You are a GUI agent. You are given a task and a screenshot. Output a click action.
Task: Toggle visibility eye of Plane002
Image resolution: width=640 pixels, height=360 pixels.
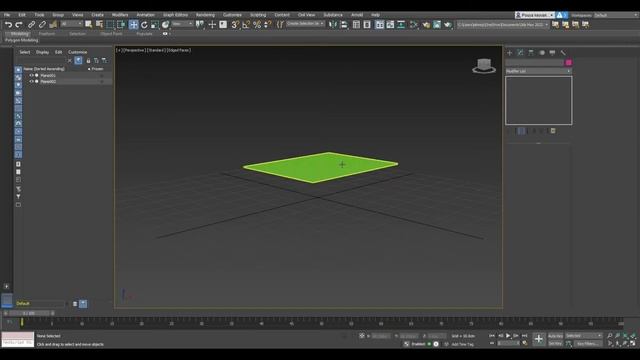(31, 82)
